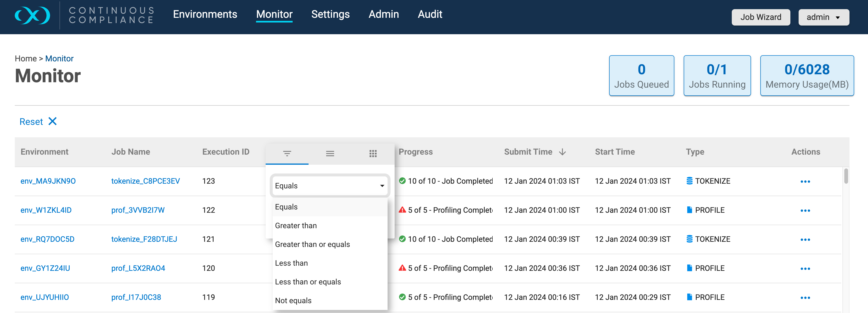Click red warning icon for Execution 122
This screenshot has width=868, height=313.
(402, 210)
